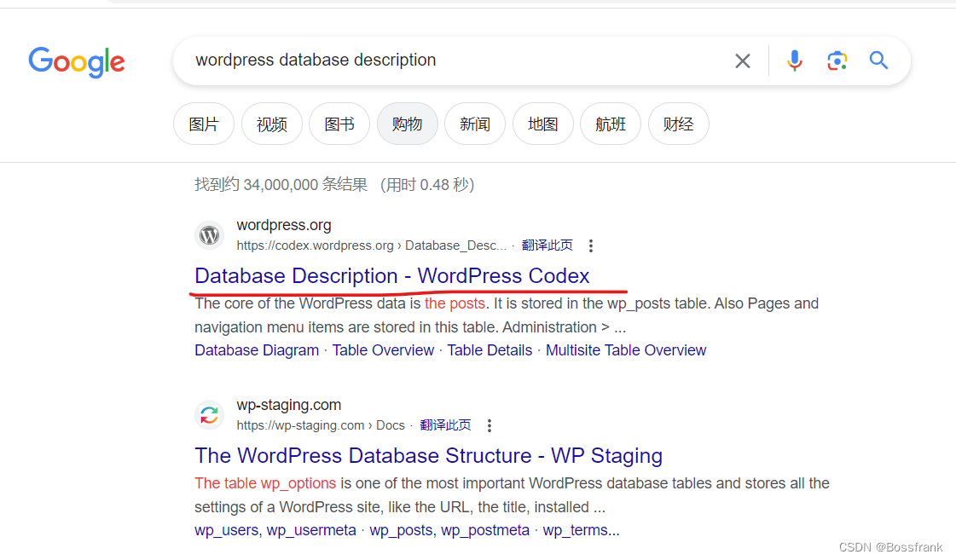Open the Table Details sitelink

click(x=490, y=350)
